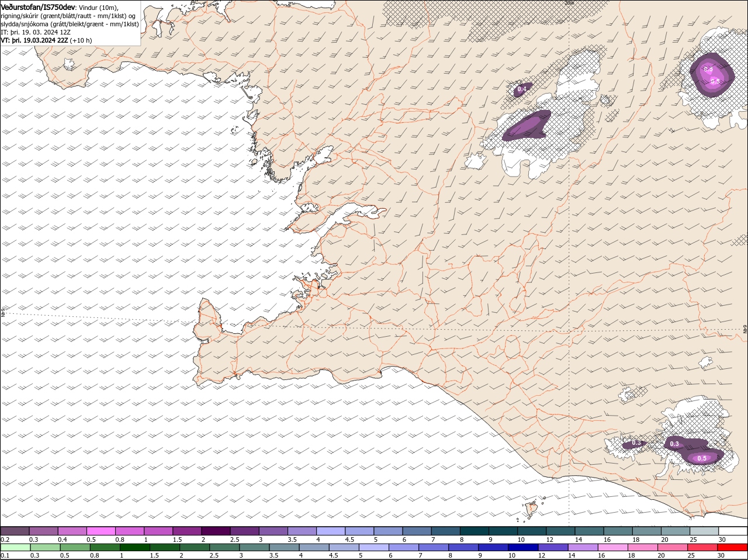
Task: Click the rain scale swatch labeled 6
Action: tap(404, 547)
